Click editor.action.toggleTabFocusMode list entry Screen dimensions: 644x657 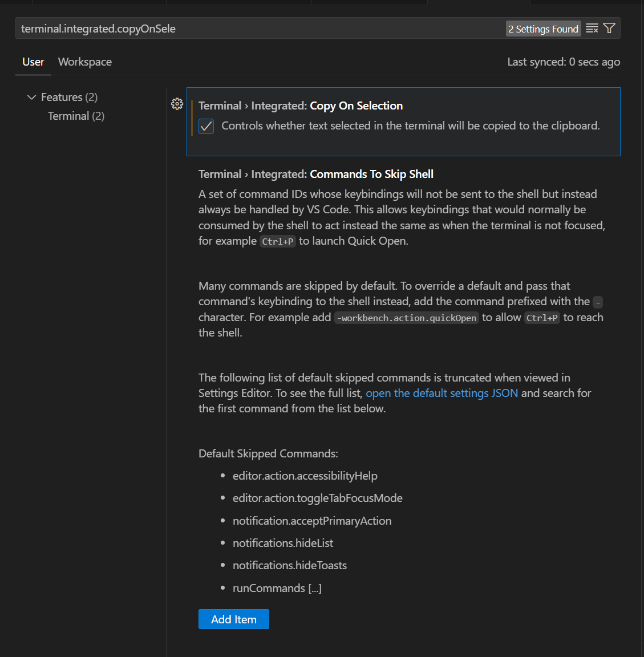click(x=318, y=498)
